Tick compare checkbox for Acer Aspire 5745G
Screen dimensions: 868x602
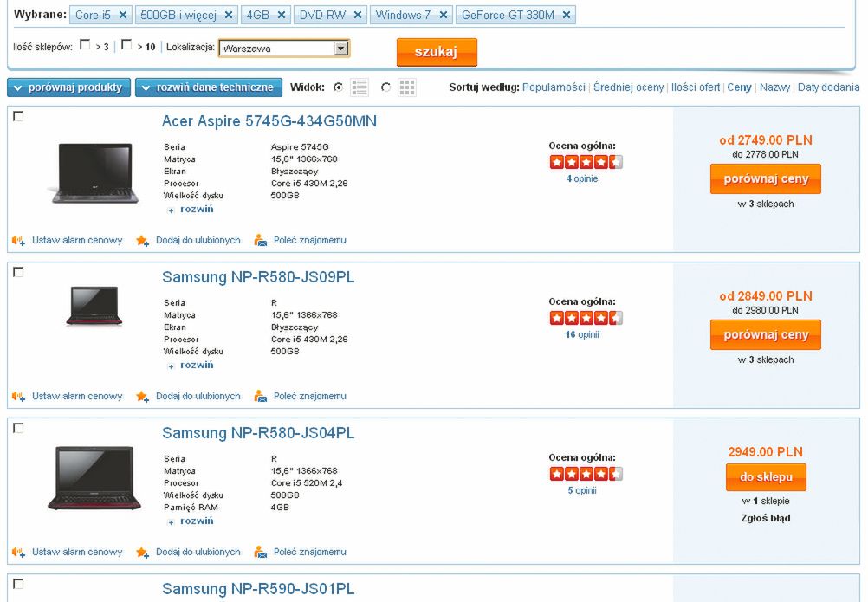(18, 116)
